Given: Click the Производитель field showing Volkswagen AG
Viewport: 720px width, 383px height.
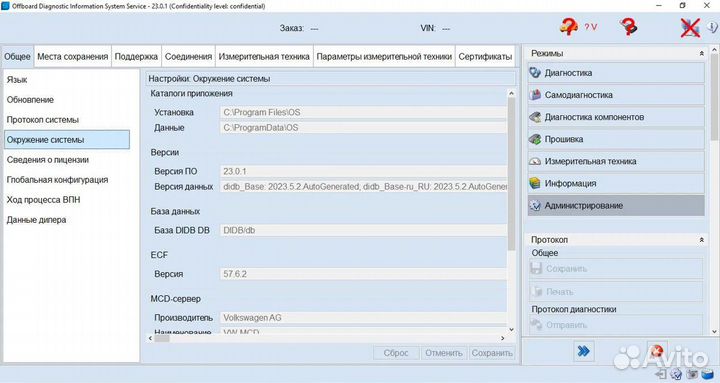Looking at the screenshot, I should 364,318.
